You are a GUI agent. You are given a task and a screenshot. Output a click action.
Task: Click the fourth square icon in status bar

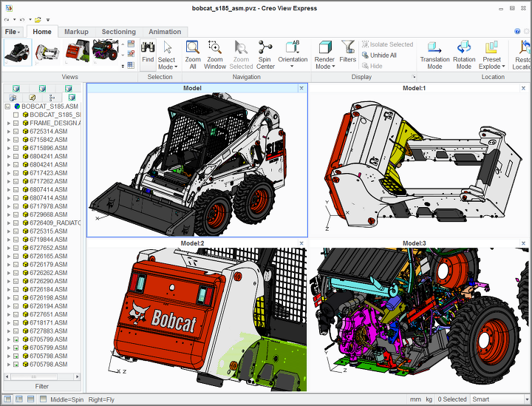point(43,399)
